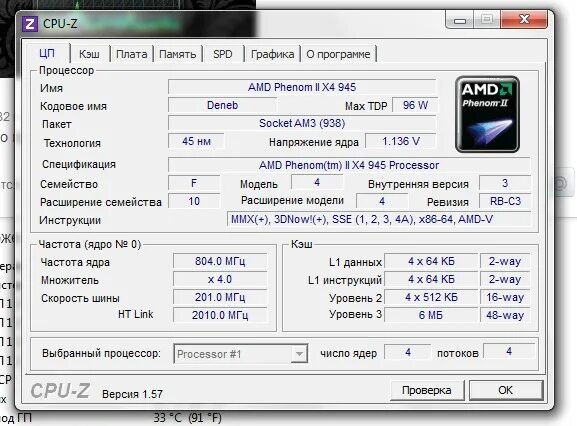The image size is (577, 426).
Task: Click the multiplier value x 4.0
Action: coord(220,279)
